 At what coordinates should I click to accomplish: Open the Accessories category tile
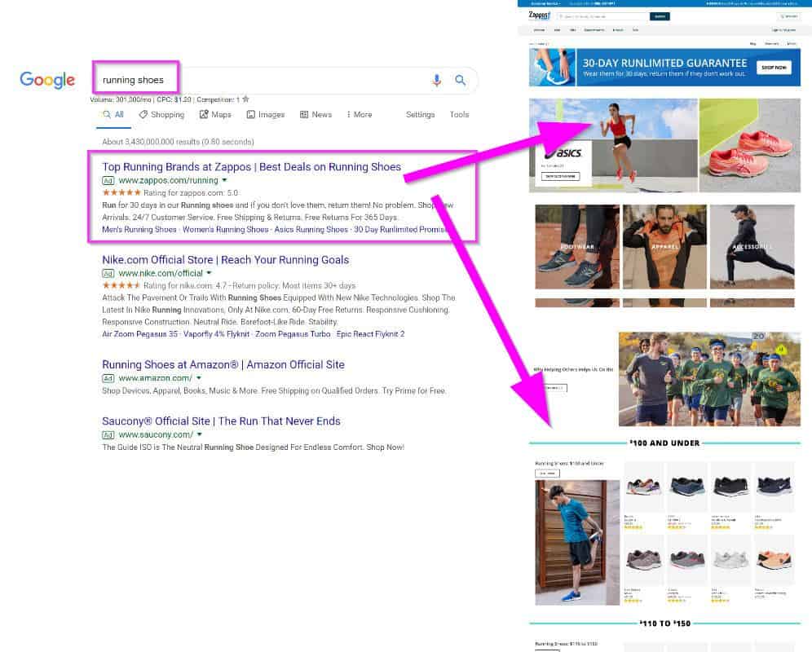pos(752,246)
